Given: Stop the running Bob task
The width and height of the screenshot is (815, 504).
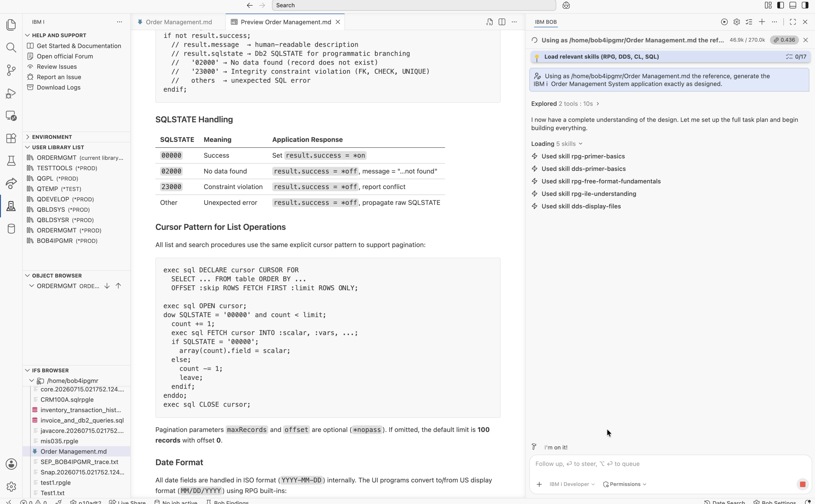Looking at the screenshot, I should (x=802, y=484).
